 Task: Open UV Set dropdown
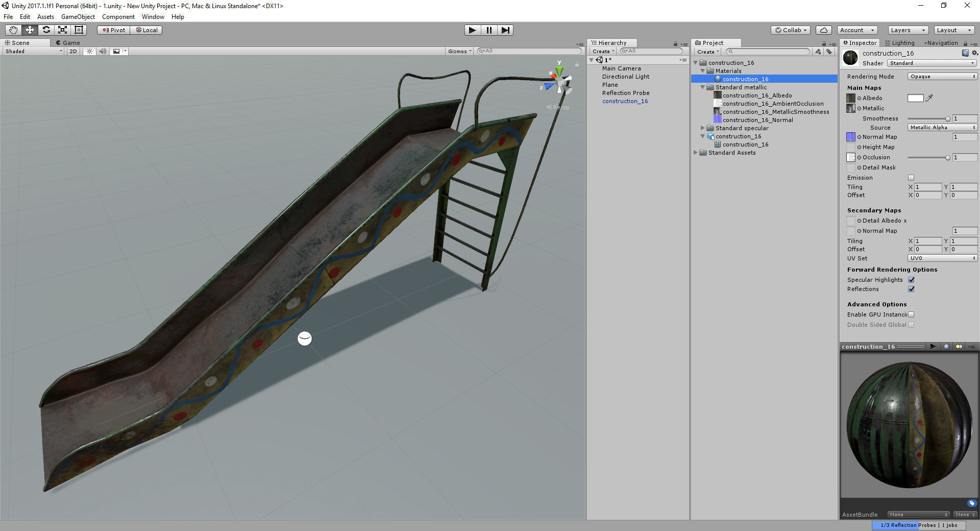(x=942, y=258)
